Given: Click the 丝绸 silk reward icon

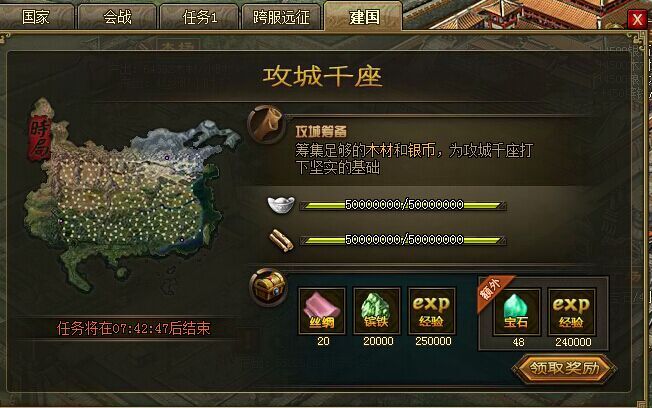Looking at the screenshot, I should click(322, 311).
